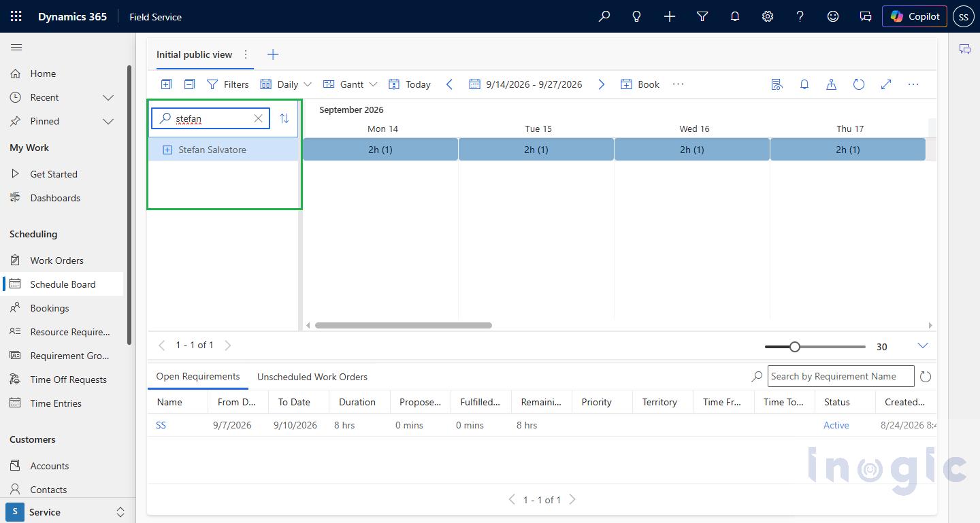Open the notifications bell in header
Image resolution: width=980 pixels, height=523 pixels.
tap(735, 16)
